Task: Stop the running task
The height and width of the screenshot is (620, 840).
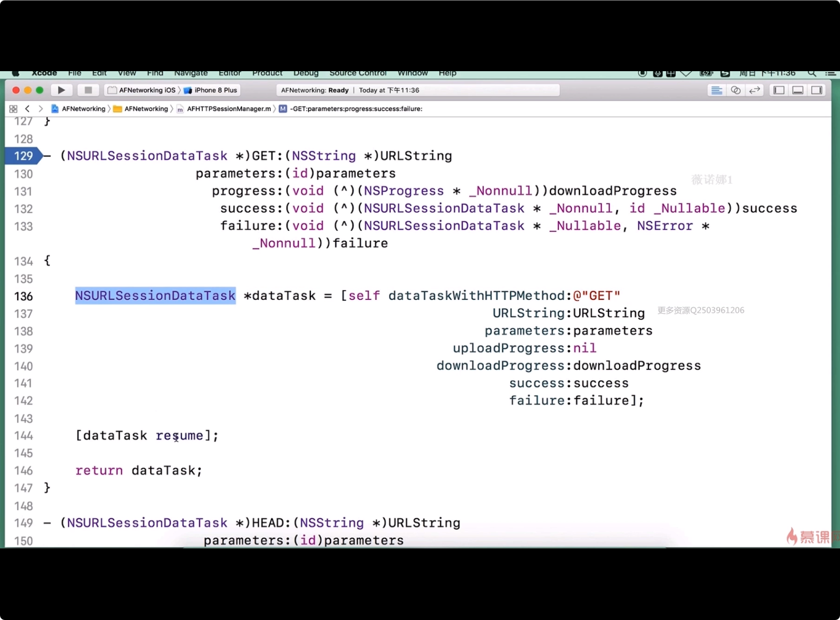Action: pyautogui.click(x=88, y=90)
